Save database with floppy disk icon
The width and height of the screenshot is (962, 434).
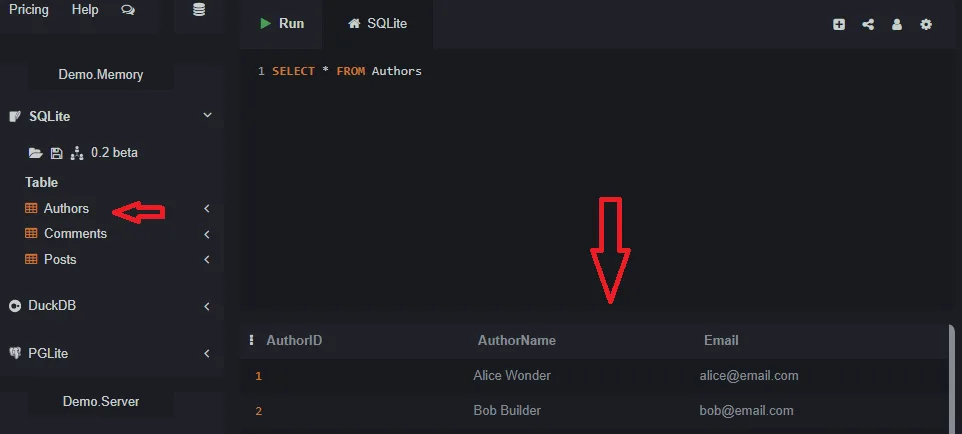click(56, 153)
